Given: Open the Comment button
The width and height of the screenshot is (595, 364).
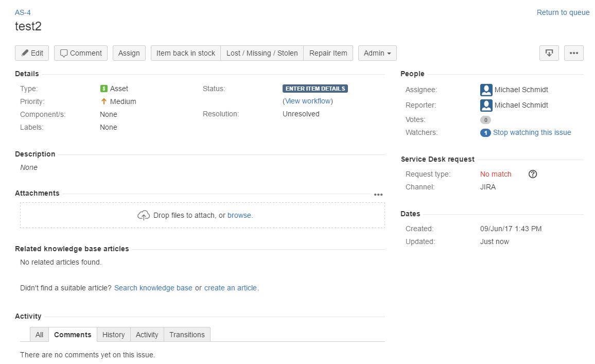Looking at the screenshot, I should pyautogui.click(x=81, y=53).
